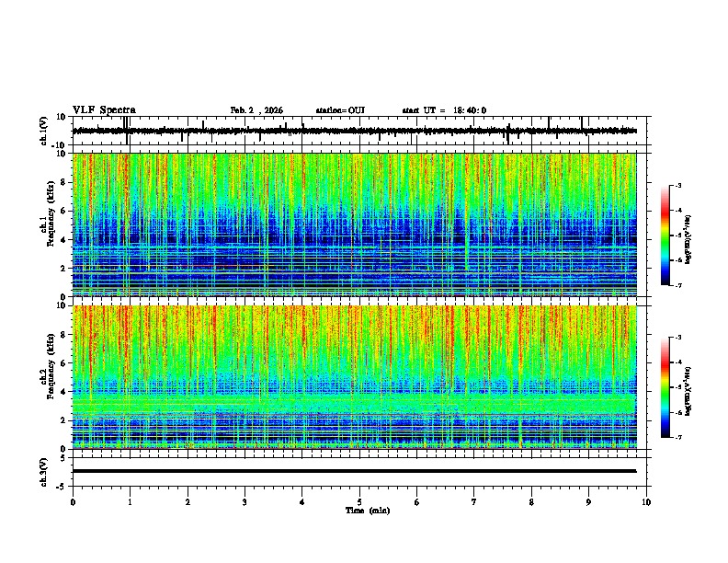This screenshot has height=563, width=728.
Task: Click the "ch.3(V)" axis label
Action: point(44,472)
